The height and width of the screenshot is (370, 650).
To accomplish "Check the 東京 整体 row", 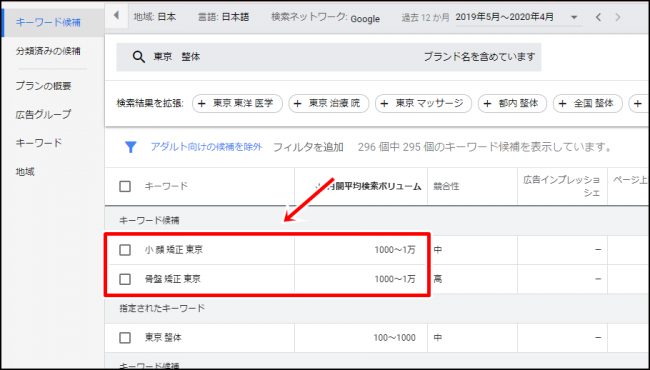I will coord(125,338).
